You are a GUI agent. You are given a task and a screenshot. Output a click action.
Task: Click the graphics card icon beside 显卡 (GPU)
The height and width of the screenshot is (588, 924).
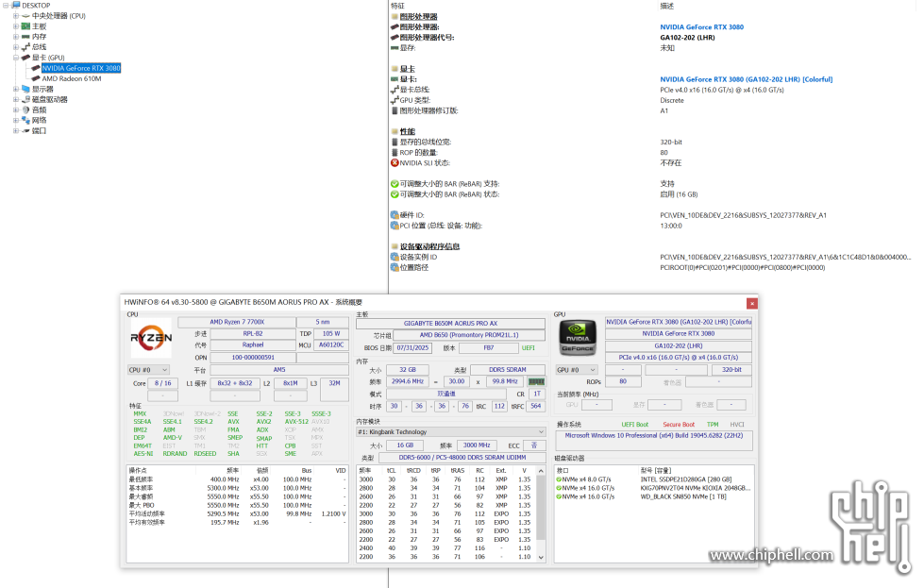point(25,58)
